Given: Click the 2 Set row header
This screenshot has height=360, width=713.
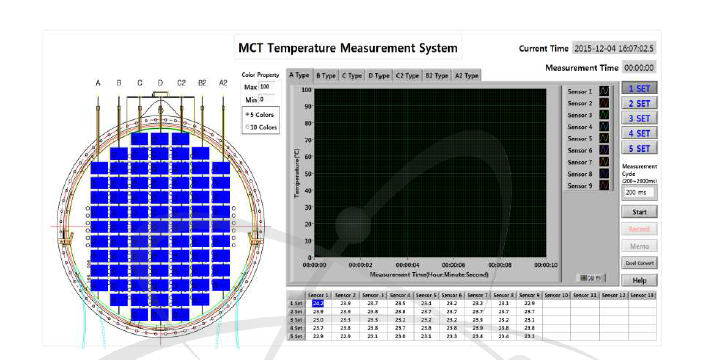Looking at the screenshot, I should 295,312.
